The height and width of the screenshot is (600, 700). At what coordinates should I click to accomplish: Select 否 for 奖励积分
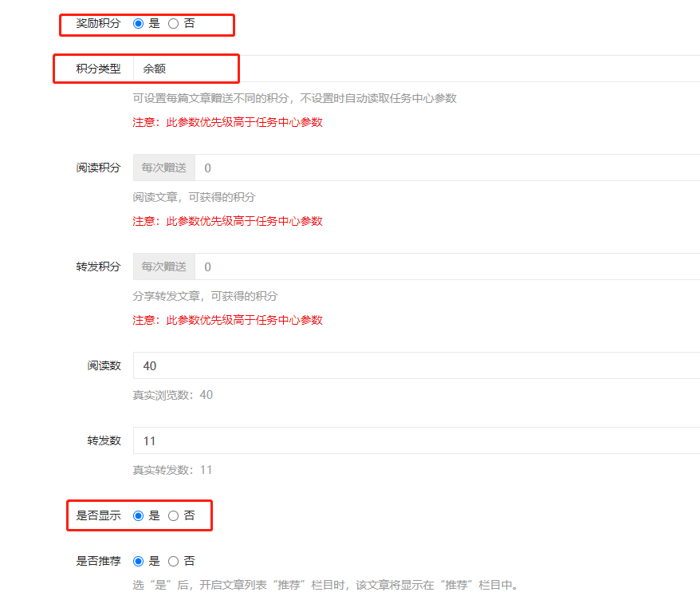pyautogui.click(x=173, y=24)
